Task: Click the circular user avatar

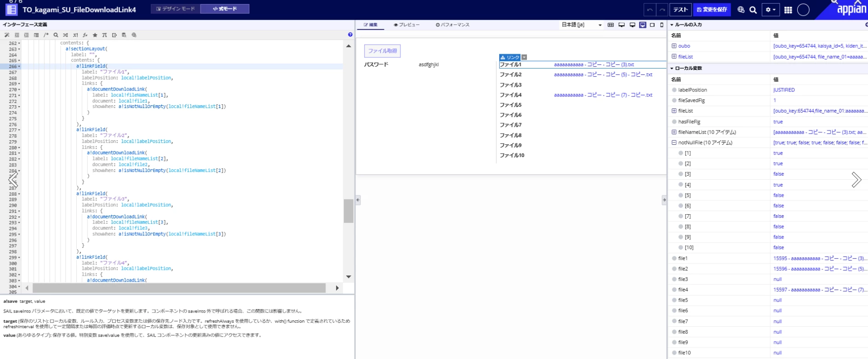Action: [x=803, y=10]
